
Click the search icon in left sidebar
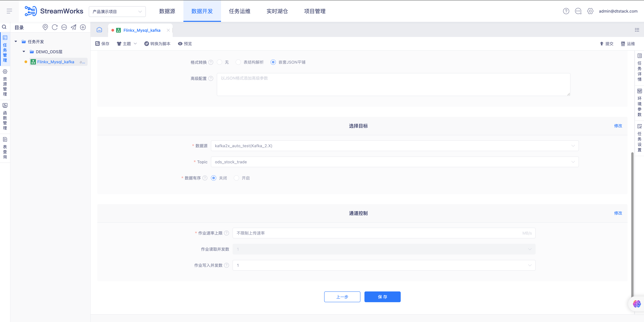[4, 27]
